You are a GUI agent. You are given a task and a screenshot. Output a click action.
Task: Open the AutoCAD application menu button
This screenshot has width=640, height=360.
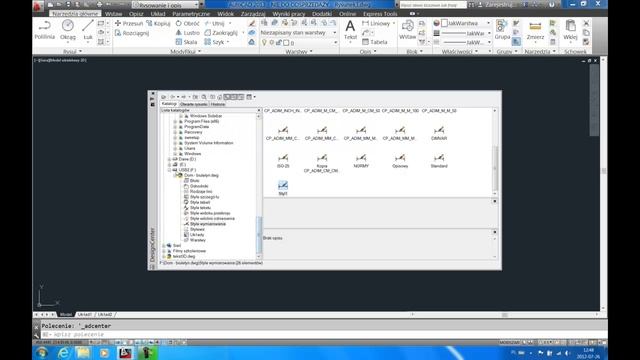[38, 6]
